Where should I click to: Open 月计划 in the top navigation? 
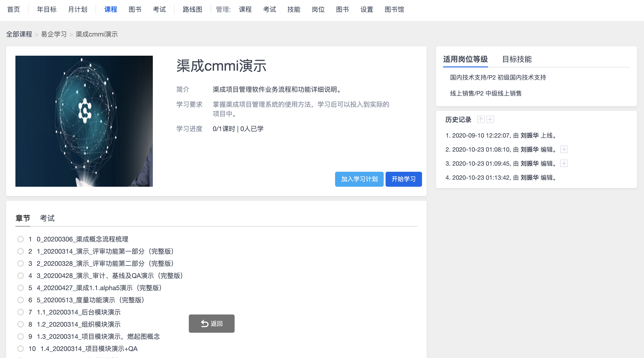[x=78, y=10]
